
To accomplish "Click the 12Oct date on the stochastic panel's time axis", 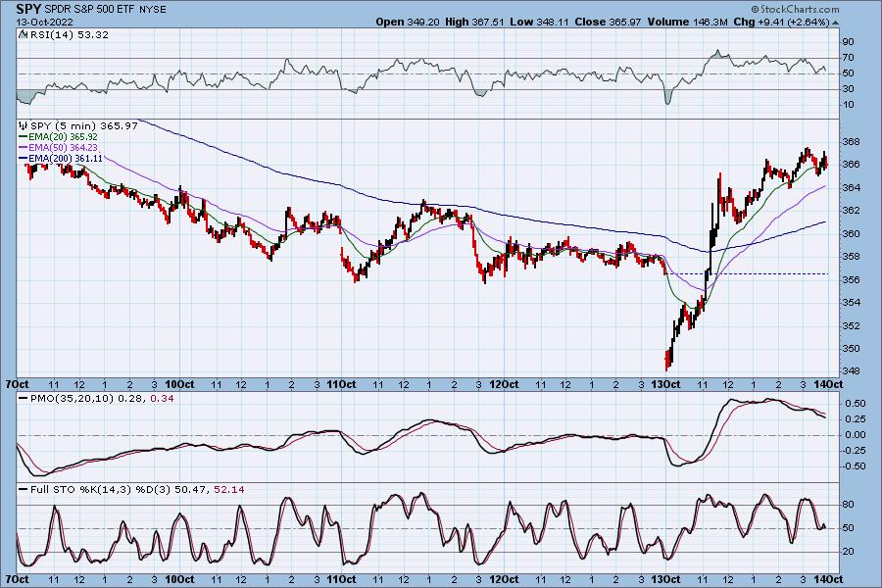I will (504, 579).
